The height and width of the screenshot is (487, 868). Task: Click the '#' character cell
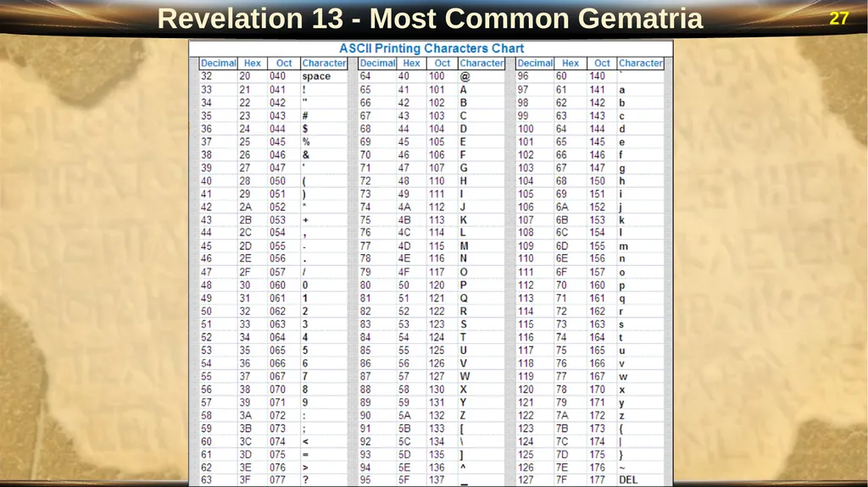click(305, 116)
